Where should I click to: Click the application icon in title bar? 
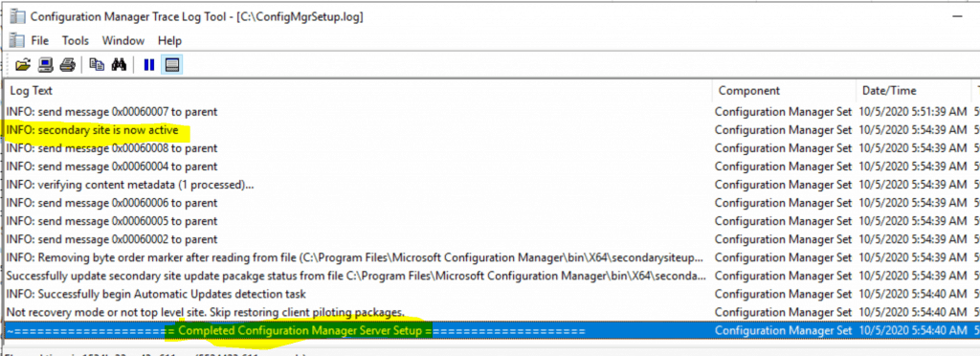point(17,17)
